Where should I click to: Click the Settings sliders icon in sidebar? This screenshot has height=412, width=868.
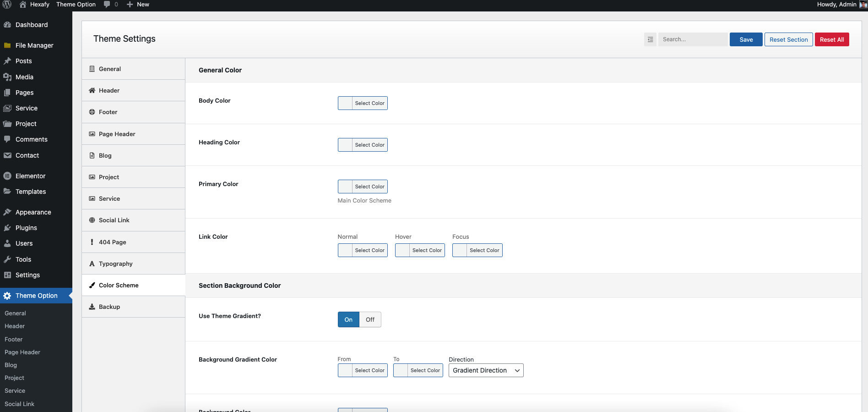point(7,275)
